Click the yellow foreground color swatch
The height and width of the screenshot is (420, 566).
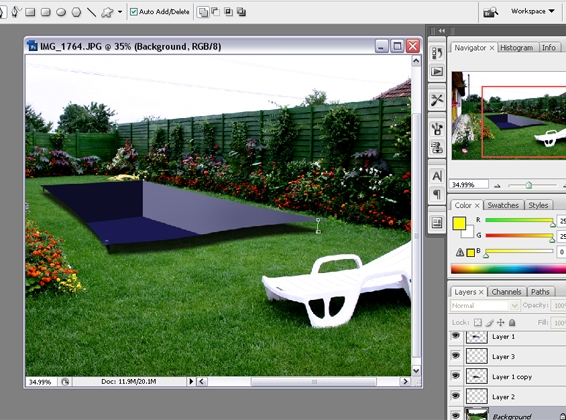click(459, 223)
